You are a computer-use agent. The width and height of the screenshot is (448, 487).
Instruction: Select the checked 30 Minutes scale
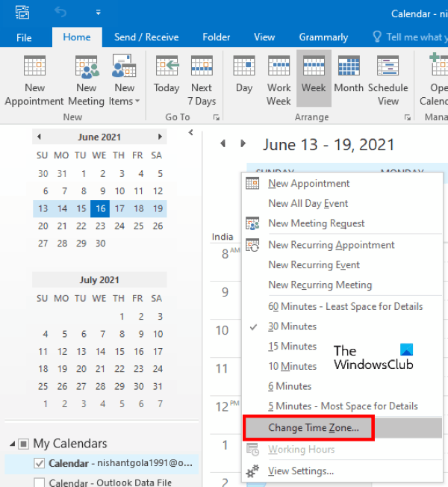click(342, 326)
